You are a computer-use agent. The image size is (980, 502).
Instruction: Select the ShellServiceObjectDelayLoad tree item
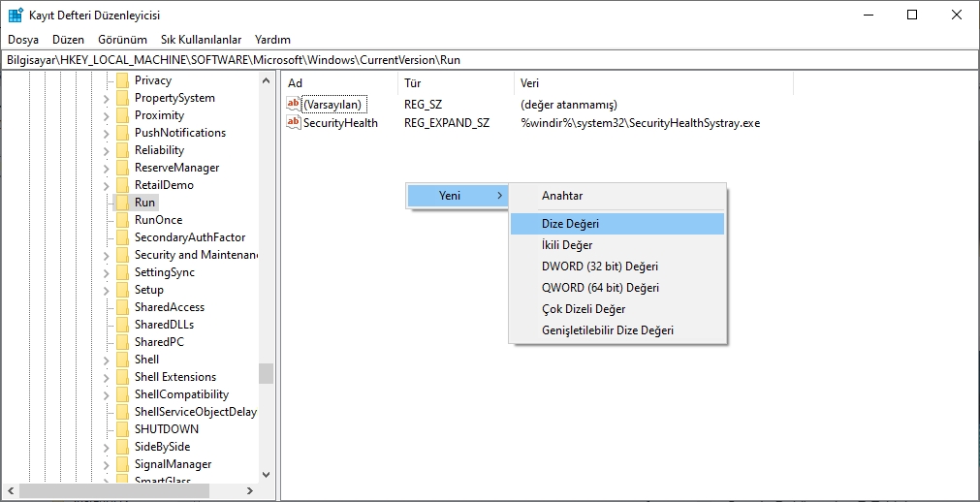(195, 411)
